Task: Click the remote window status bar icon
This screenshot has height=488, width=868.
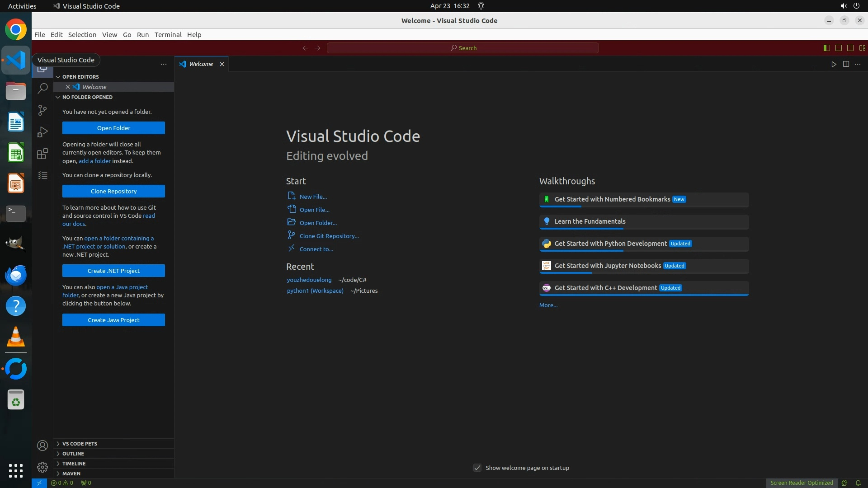Action: coord(39,483)
